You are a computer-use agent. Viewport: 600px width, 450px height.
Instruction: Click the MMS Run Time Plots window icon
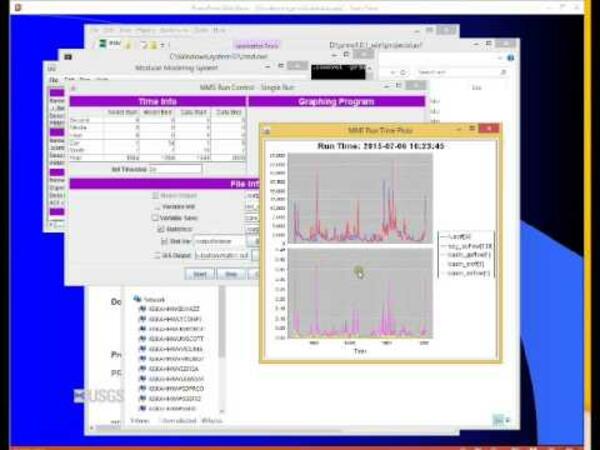click(268, 130)
